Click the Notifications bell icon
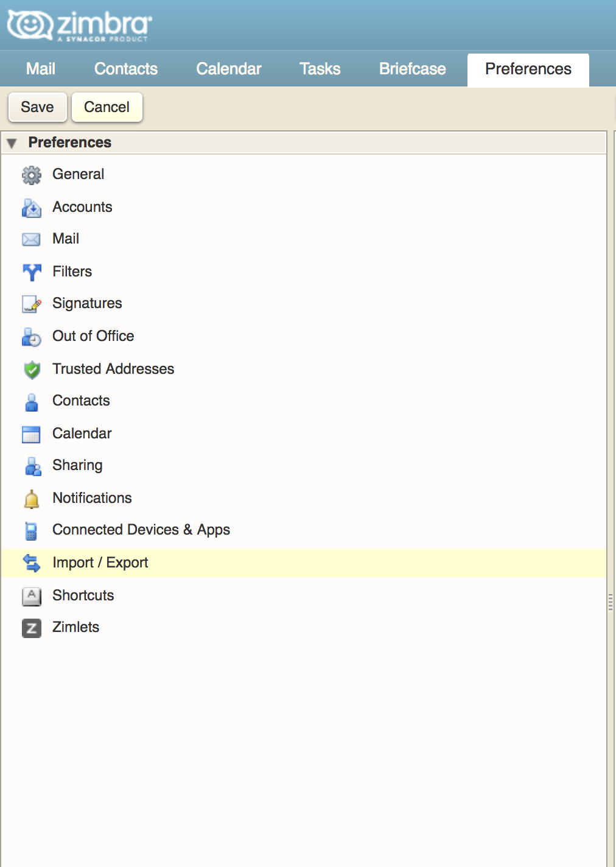616x867 pixels. tap(31, 499)
